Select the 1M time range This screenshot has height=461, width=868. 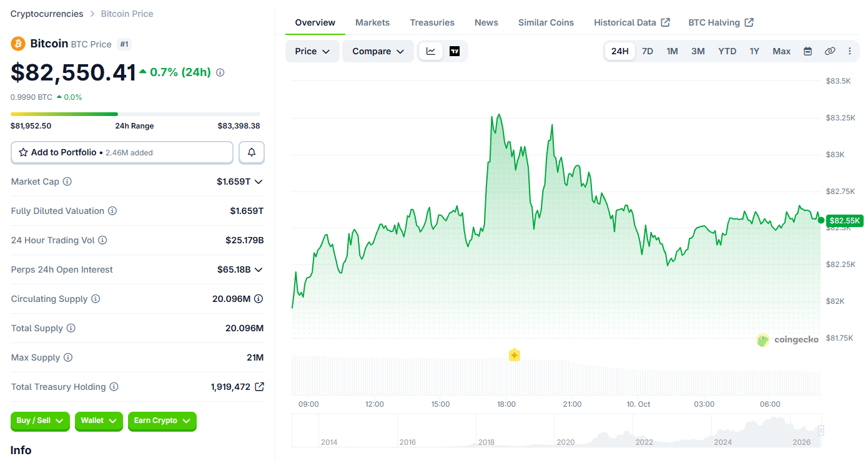pos(672,51)
